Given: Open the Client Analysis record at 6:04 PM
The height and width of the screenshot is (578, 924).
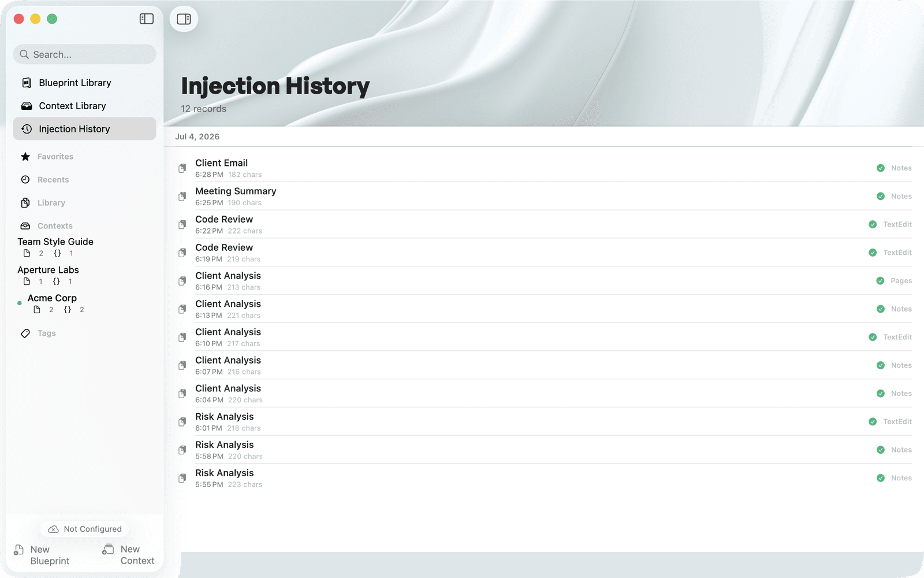Looking at the screenshot, I should pos(544,394).
